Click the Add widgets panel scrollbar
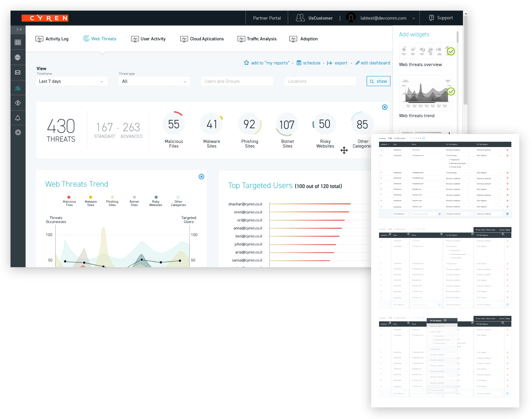This screenshot has height=419, width=532. 458,37
